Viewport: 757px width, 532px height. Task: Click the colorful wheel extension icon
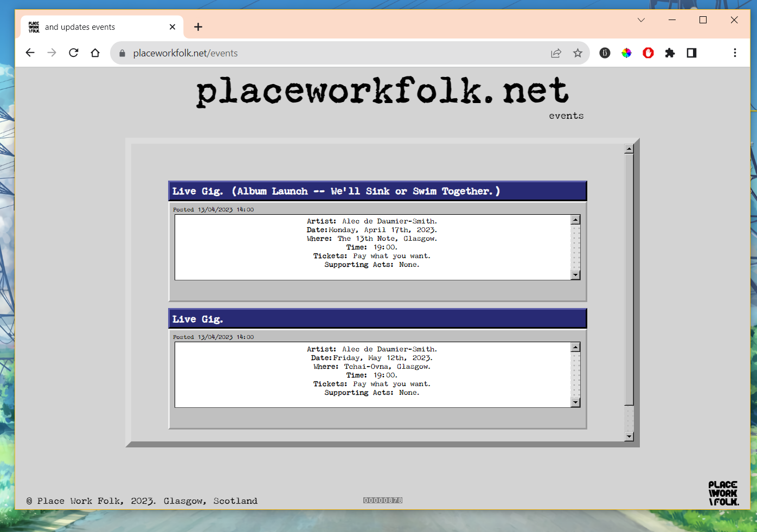coord(626,53)
